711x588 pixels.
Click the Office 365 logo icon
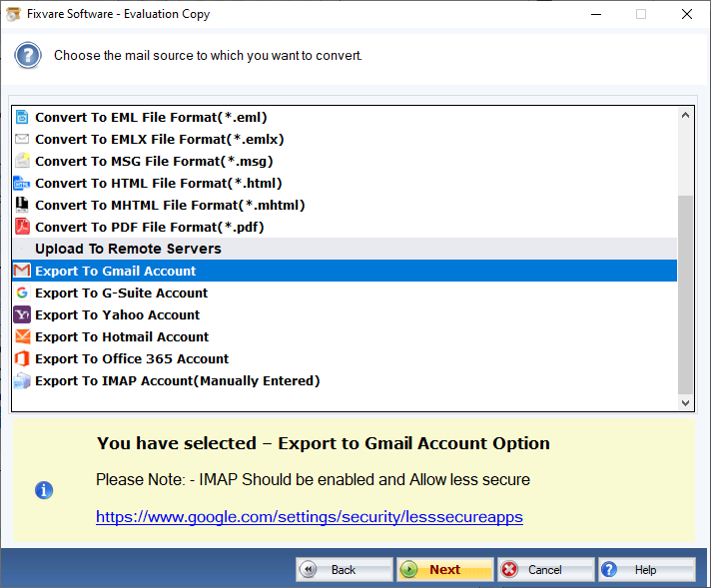[x=22, y=358]
